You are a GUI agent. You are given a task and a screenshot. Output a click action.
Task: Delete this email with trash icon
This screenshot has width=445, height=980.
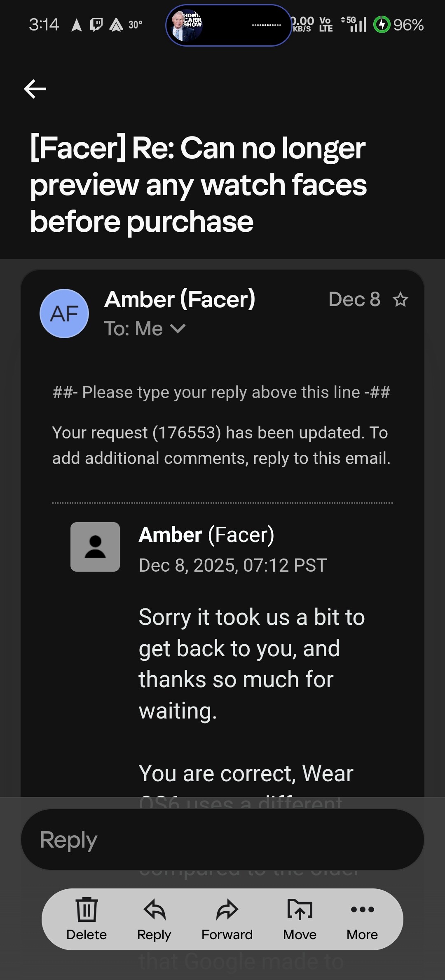pos(87,919)
